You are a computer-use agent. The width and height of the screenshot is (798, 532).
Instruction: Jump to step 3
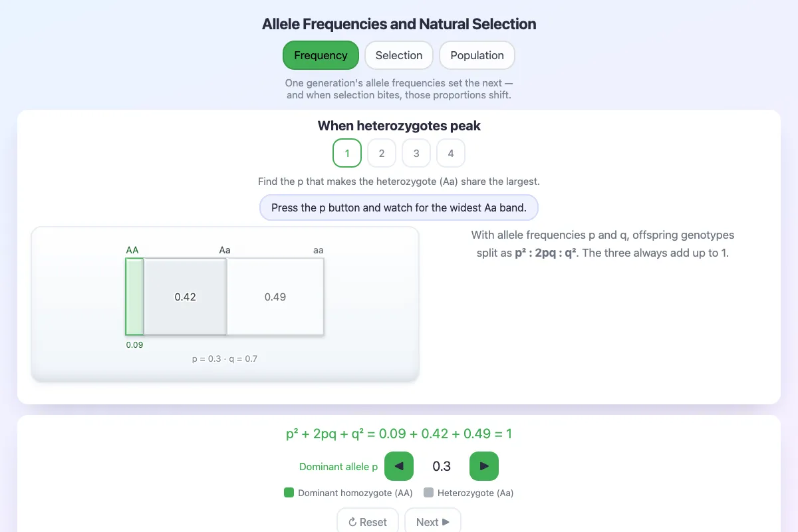click(x=416, y=153)
